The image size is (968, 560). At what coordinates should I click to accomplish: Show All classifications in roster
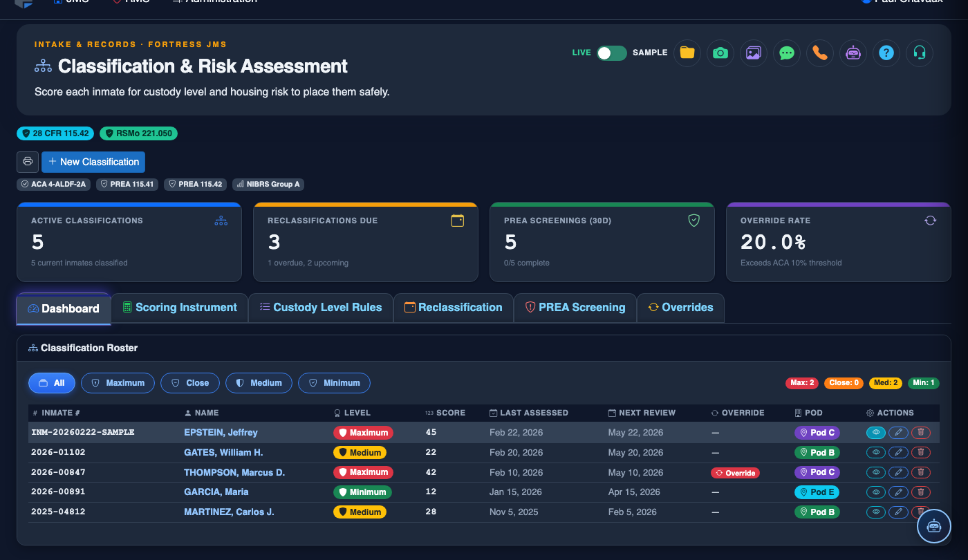pyautogui.click(x=52, y=383)
